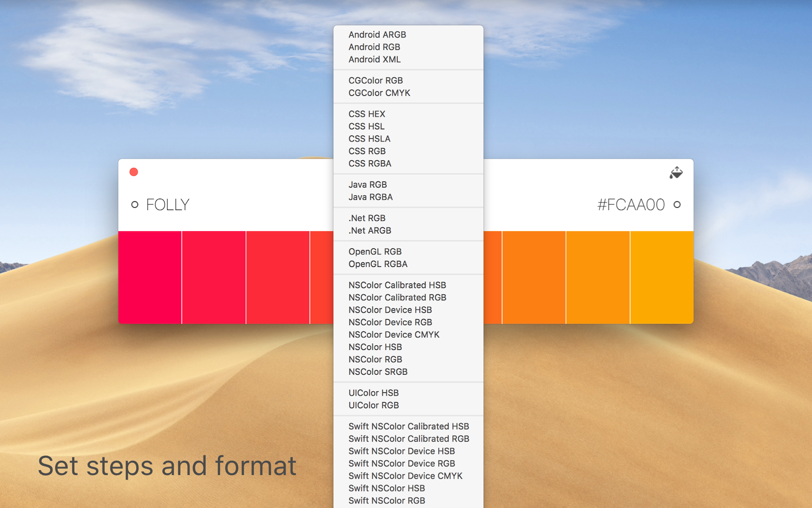The width and height of the screenshot is (812, 508).
Task: Select the last yellow-orange gradient swatch
Action: click(x=662, y=277)
